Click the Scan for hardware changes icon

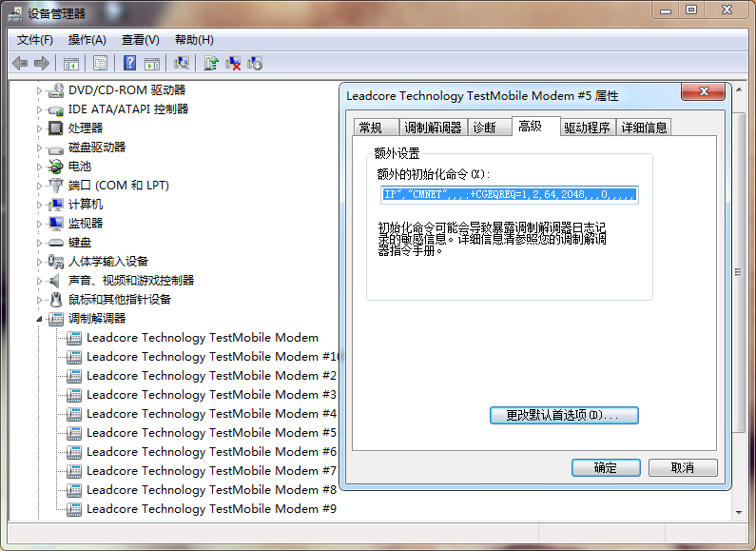pos(182,63)
